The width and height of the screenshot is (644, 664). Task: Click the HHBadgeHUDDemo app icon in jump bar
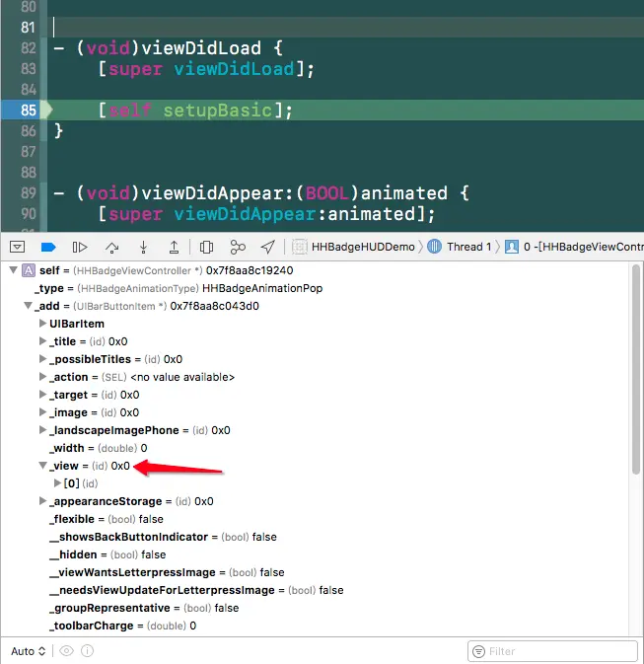pos(299,247)
